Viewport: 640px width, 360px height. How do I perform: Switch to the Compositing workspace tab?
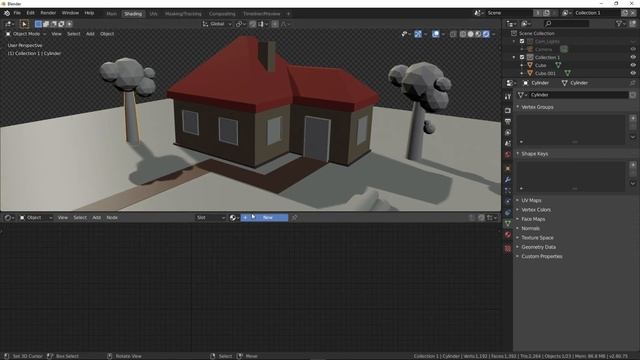(x=222, y=14)
